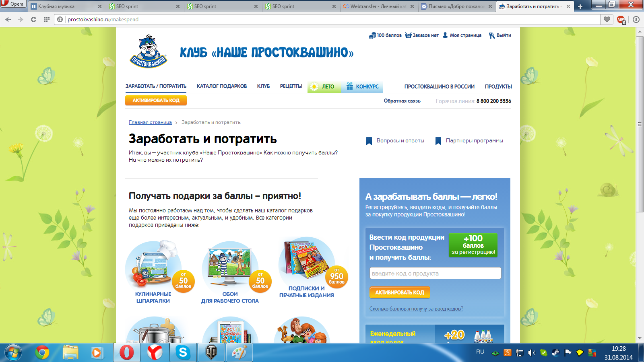The height and width of the screenshot is (362, 644).
Task: Follow the Главная страница breadcrumb link
Action: [150, 122]
